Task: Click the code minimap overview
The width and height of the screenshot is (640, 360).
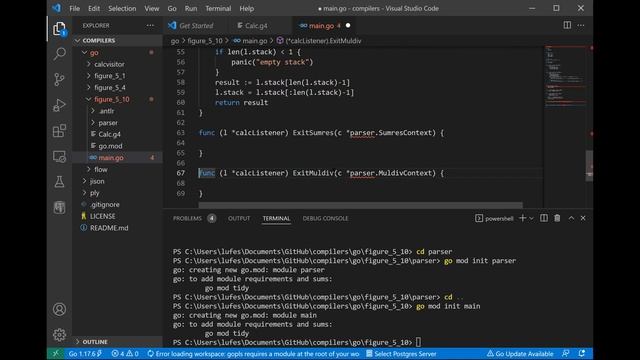Action: pos(565,78)
